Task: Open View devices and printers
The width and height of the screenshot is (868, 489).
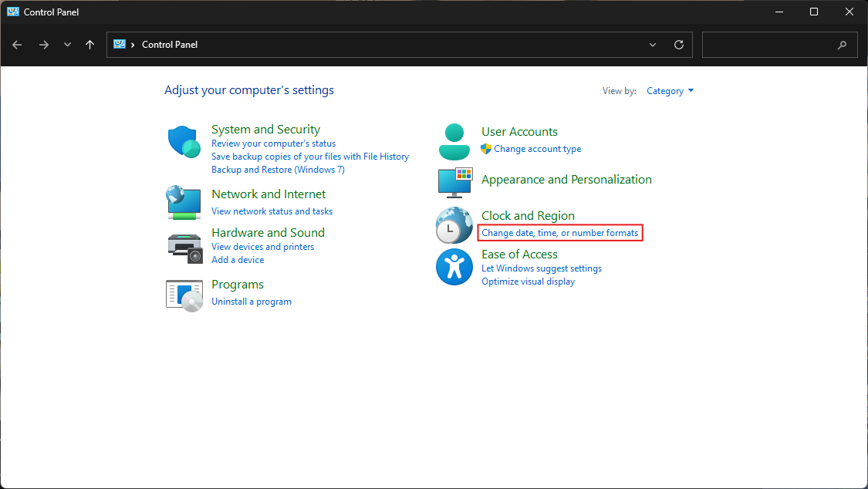Action: (x=262, y=247)
